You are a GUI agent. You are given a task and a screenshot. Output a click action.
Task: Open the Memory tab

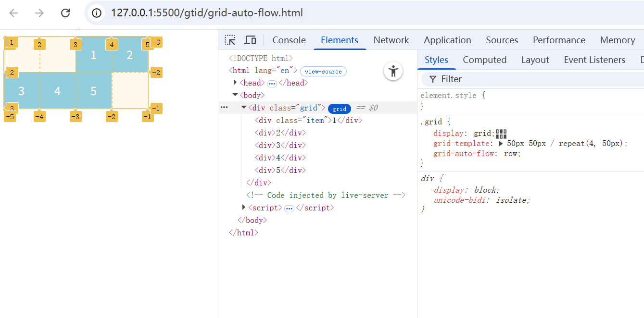[x=618, y=40]
